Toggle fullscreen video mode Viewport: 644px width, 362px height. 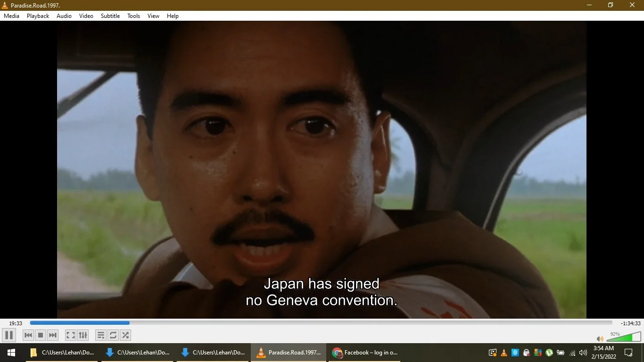tap(71, 335)
